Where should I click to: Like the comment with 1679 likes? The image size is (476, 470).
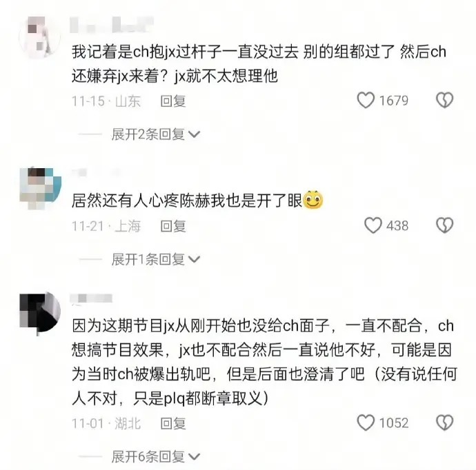click(x=366, y=101)
